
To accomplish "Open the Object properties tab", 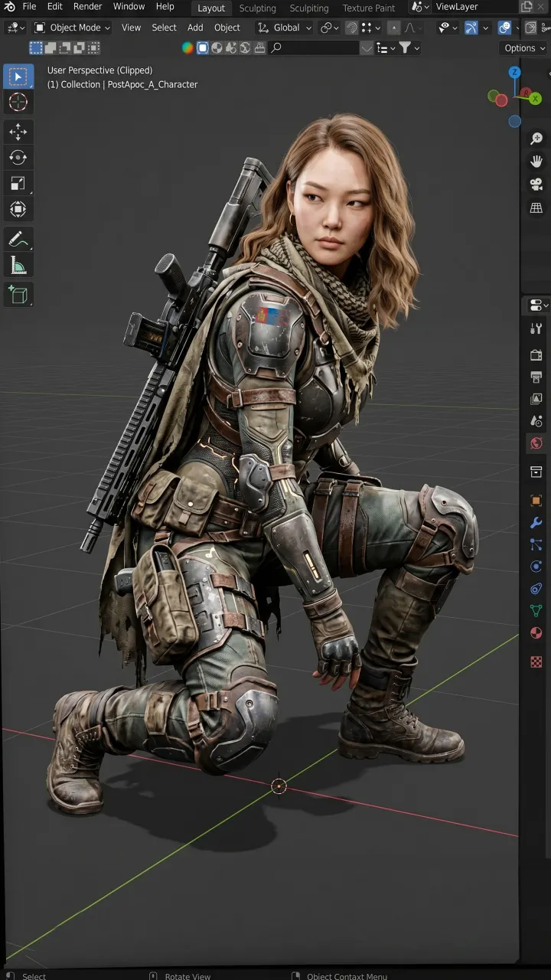I will click(x=536, y=501).
